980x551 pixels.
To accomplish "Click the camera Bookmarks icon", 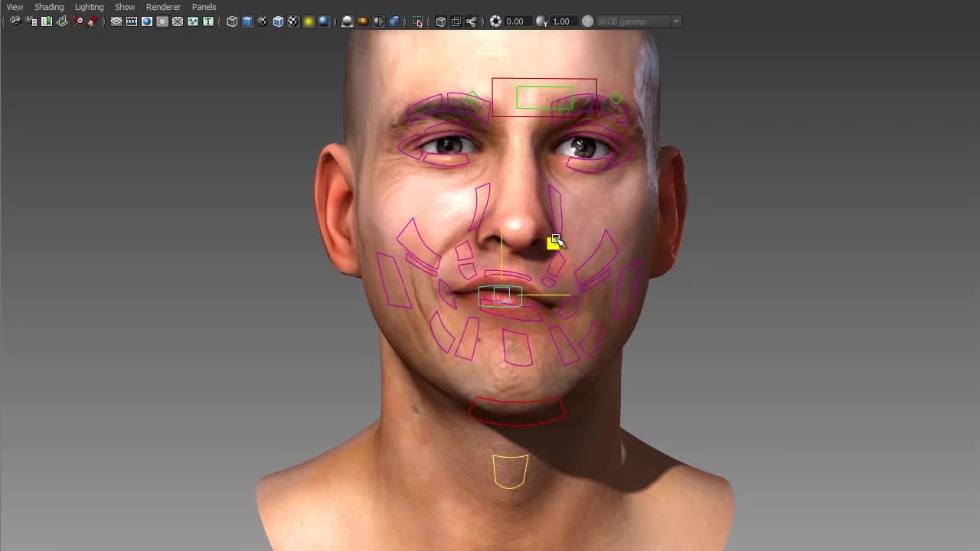I will click(x=47, y=21).
